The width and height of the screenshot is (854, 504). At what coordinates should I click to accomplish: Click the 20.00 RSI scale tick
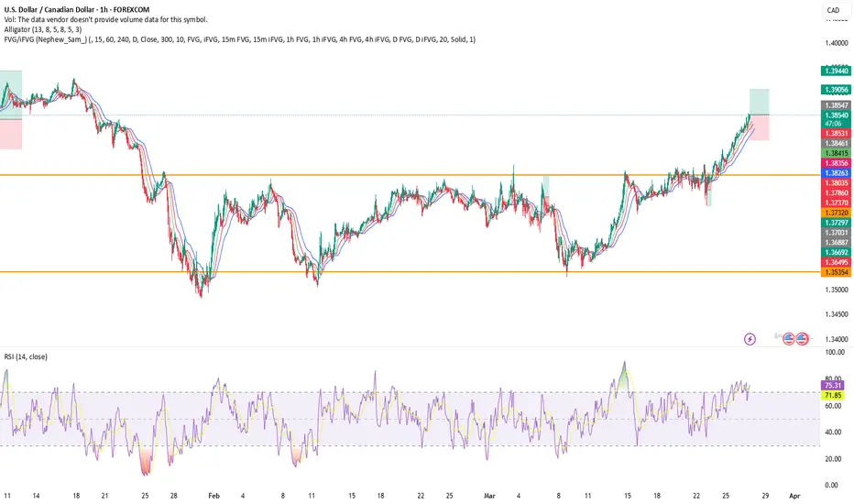click(x=835, y=459)
